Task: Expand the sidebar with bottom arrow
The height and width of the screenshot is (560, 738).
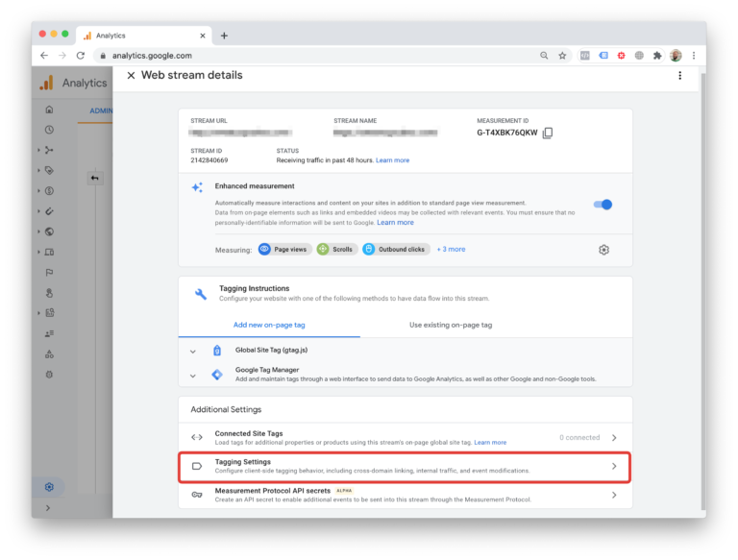Action: (47, 508)
